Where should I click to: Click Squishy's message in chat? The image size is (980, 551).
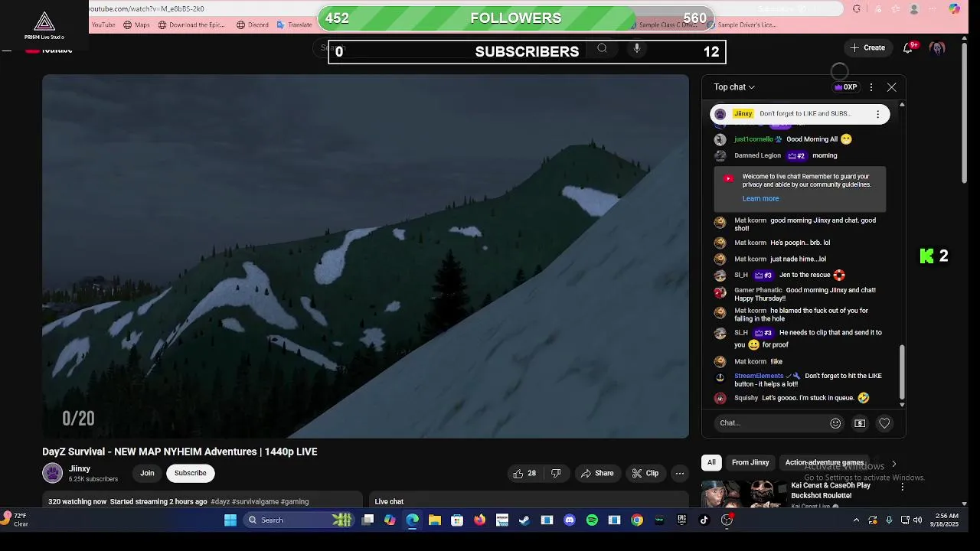click(807, 398)
